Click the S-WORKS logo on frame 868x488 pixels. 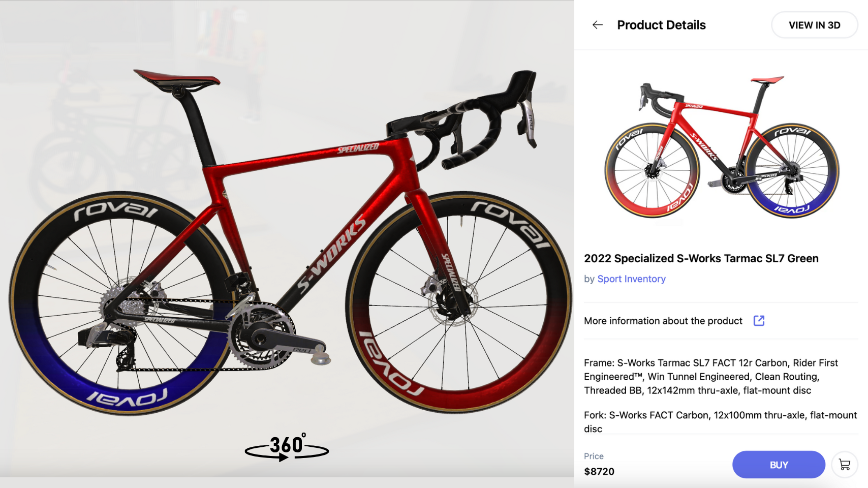[331, 255]
